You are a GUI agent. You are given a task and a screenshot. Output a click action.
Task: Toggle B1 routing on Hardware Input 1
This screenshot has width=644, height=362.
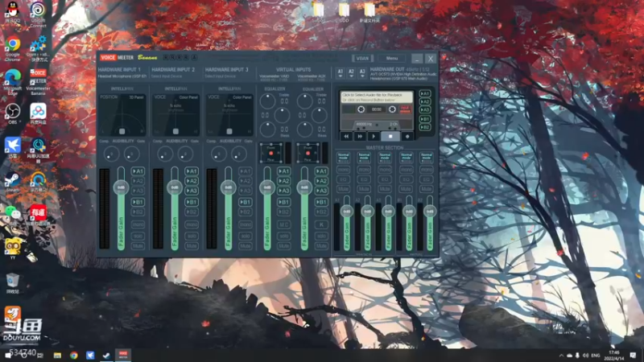(x=138, y=202)
